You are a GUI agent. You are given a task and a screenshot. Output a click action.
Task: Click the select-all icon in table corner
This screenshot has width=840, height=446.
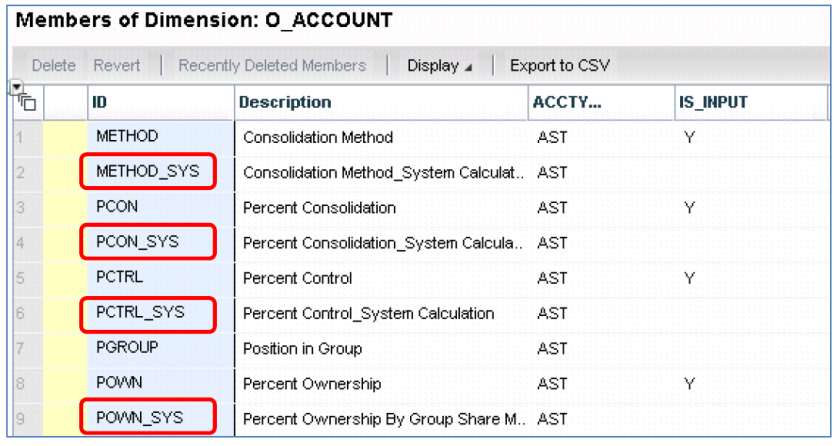point(25,99)
